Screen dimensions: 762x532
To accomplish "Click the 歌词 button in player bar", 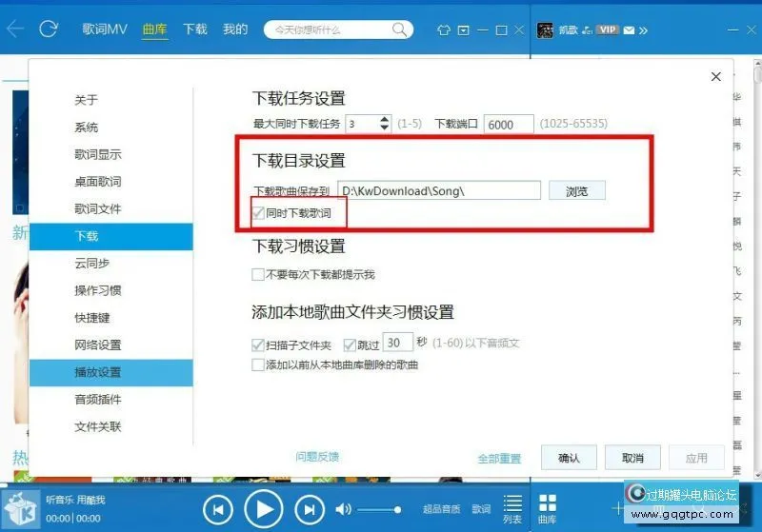I will (x=481, y=509).
